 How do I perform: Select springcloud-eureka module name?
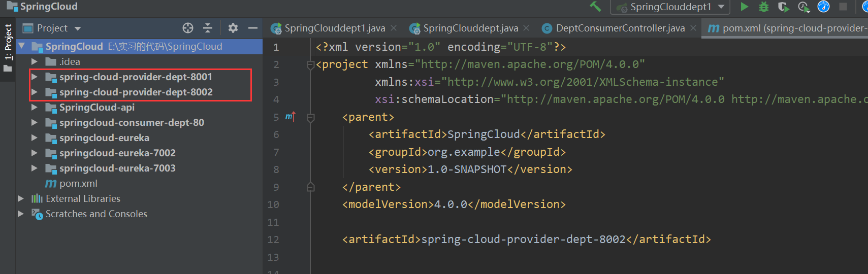click(x=104, y=138)
